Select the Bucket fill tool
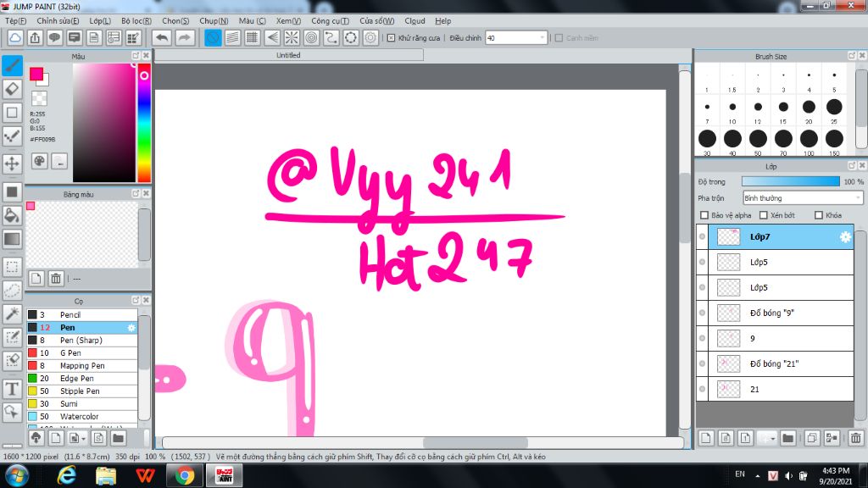 pyautogui.click(x=12, y=215)
